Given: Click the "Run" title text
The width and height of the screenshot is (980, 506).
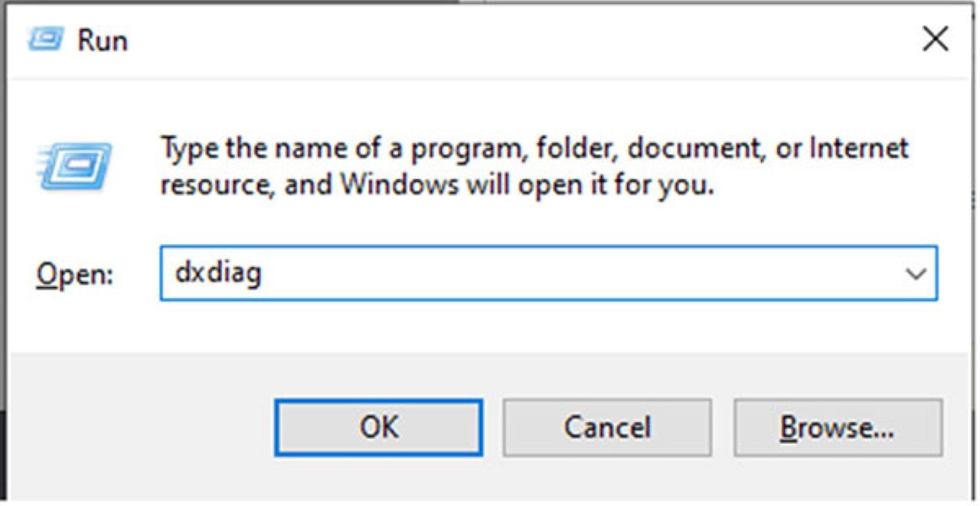Looking at the screenshot, I should [103, 40].
